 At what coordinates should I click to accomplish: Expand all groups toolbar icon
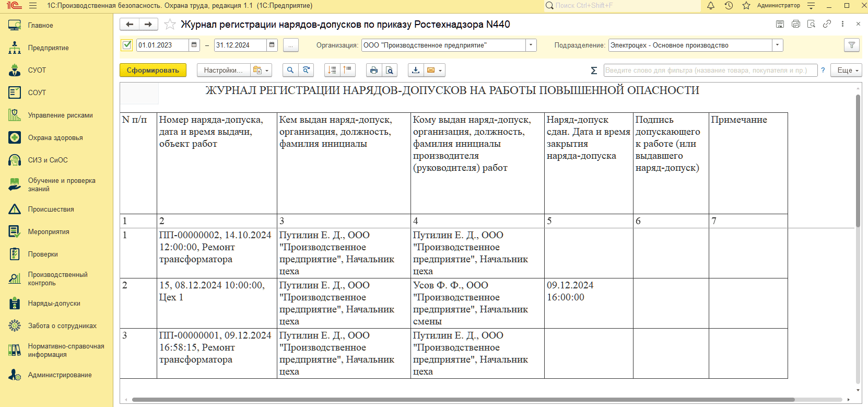pyautogui.click(x=332, y=70)
